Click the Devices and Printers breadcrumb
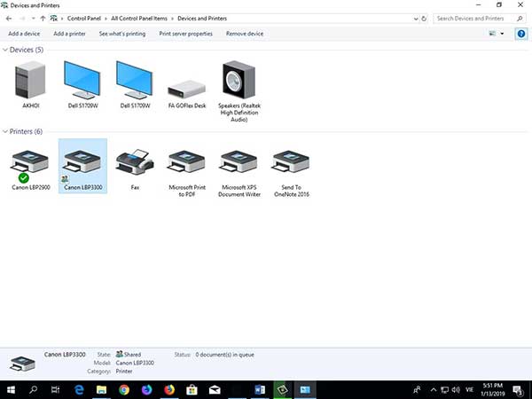 tap(202, 19)
